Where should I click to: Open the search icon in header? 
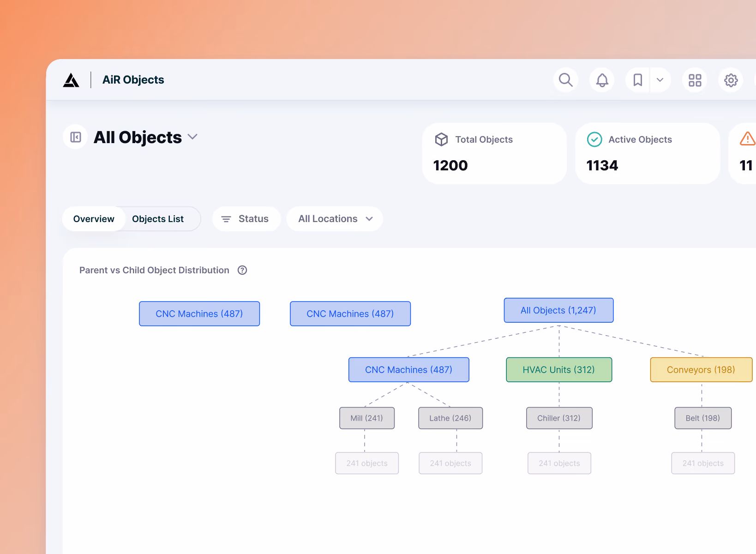coord(566,80)
